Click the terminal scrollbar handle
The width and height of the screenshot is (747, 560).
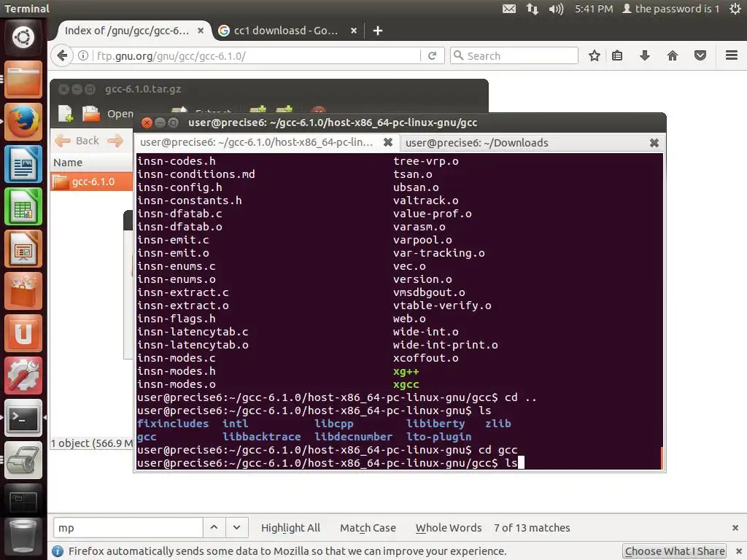662,458
